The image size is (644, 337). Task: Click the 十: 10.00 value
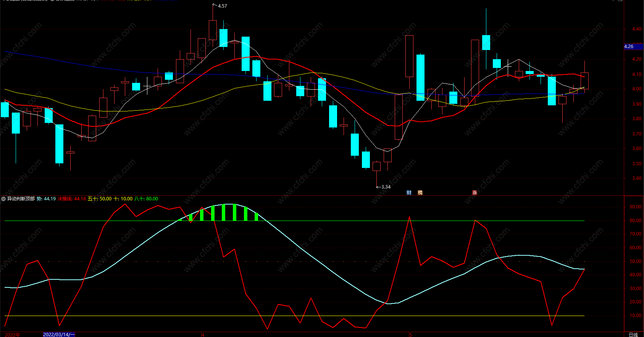(x=123, y=199)
